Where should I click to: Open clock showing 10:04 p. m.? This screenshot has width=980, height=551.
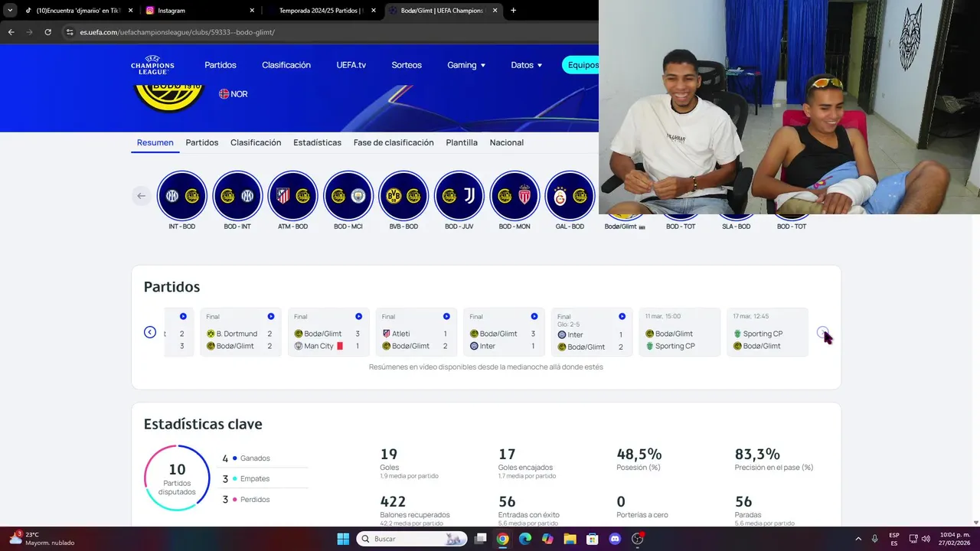click(x=955, y=539)
